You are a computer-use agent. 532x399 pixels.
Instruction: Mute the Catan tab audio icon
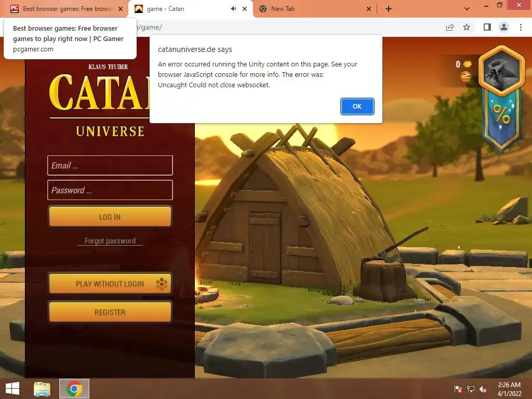[x=233, y=9]
